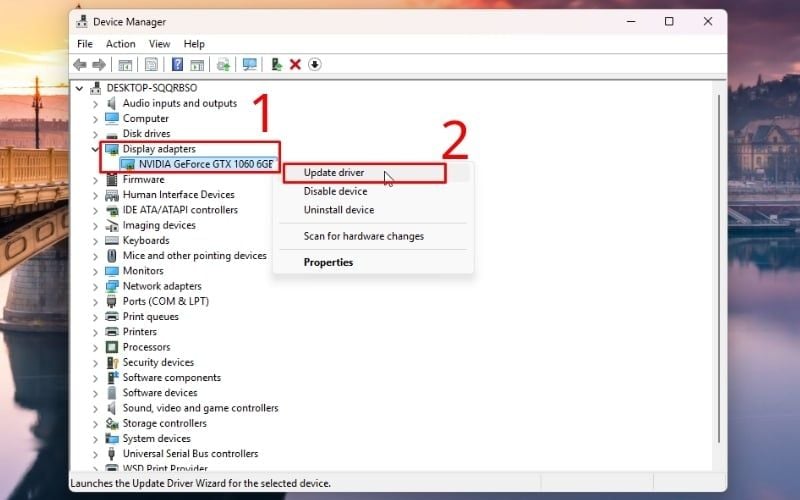Expand the Monitors node
The width and height of the screenshot is (800, 500).
tap(95, 271)
